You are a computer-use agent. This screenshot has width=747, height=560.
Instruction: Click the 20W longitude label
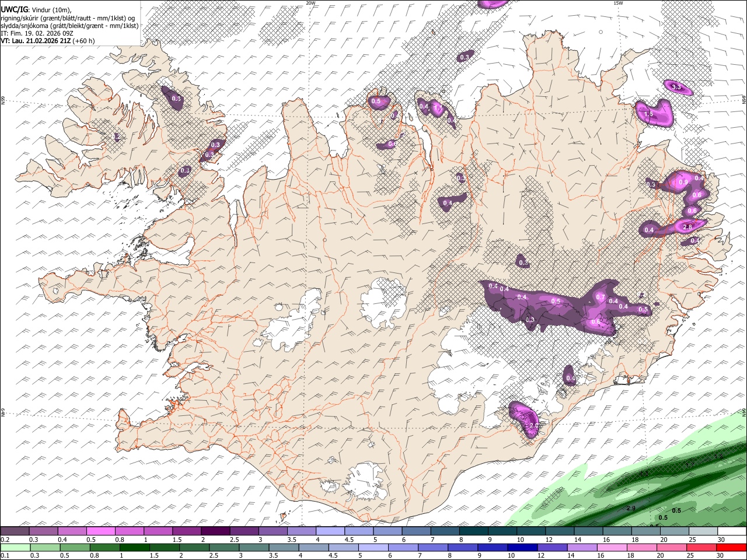coord(310,3)
